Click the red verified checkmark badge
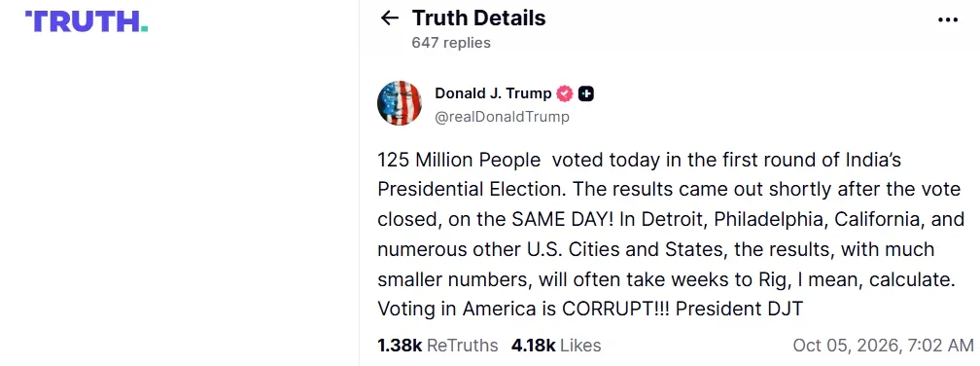Image resolution: width=980 pixels, height=366 pixels. pos(565,93)
